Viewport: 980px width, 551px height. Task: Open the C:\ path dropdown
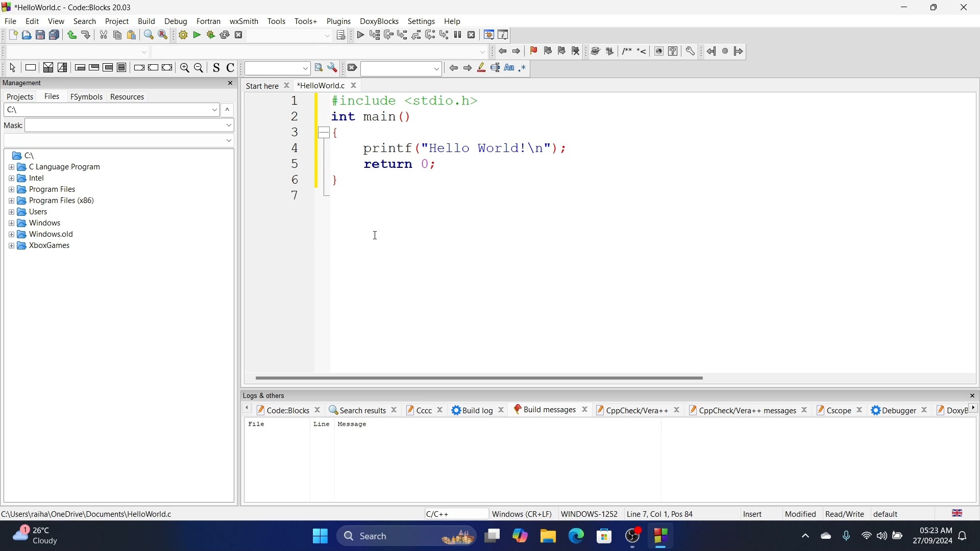click(x=215, y=111)
